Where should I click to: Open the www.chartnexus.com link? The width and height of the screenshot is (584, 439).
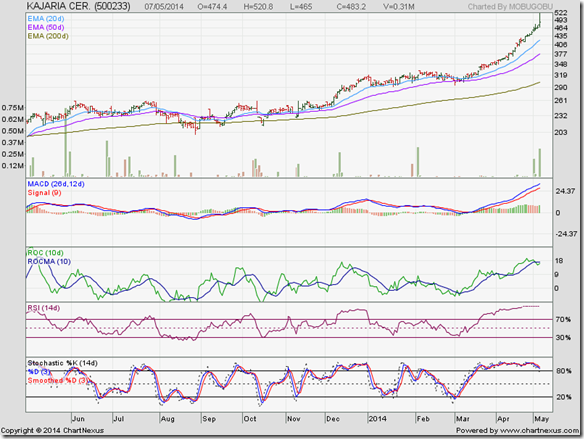pyautogui.click(x=539, y=430)
